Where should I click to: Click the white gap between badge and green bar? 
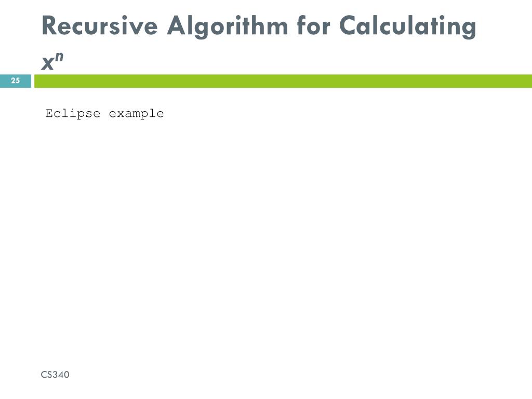click(x=33, y=81)
